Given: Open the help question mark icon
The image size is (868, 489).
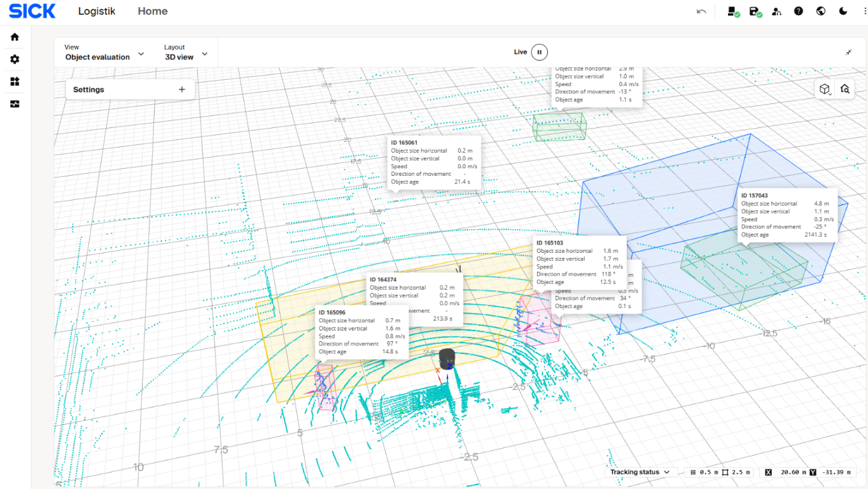Looking at the screenshot, I should tap(799, 11).
